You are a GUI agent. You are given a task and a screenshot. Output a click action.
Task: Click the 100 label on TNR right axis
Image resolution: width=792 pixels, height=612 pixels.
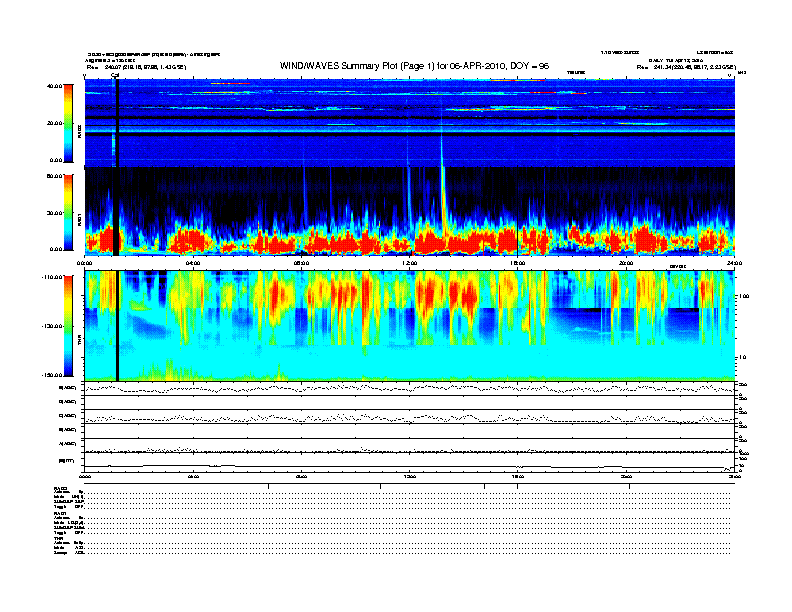(x=744, y=296)
